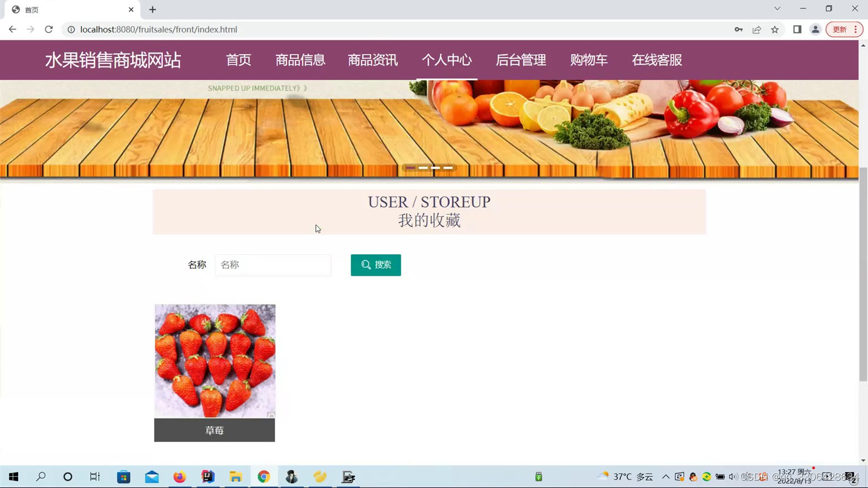Open Task View in the taskbar

pyautogui.click(x=95, y=477)
